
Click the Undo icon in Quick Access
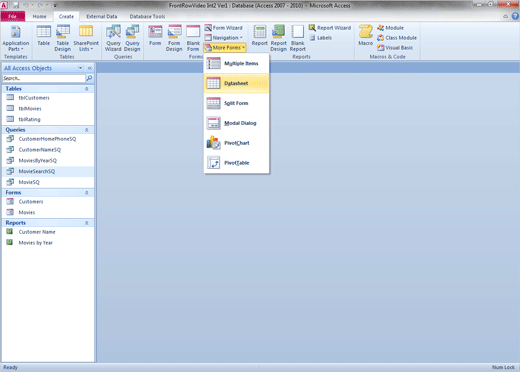(25, 5)
